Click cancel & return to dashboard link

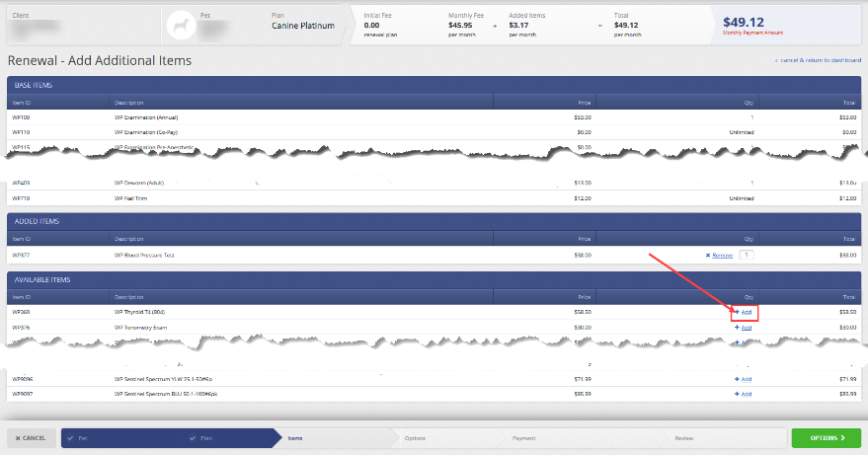[818, 60]
